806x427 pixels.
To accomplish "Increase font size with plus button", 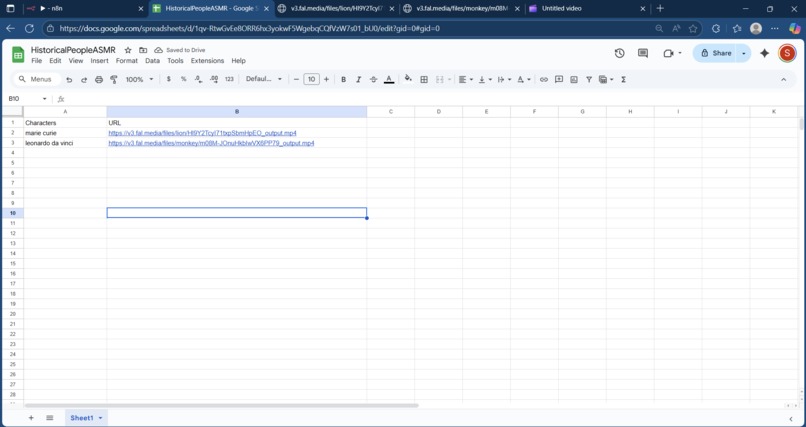I will pos(326,79).
